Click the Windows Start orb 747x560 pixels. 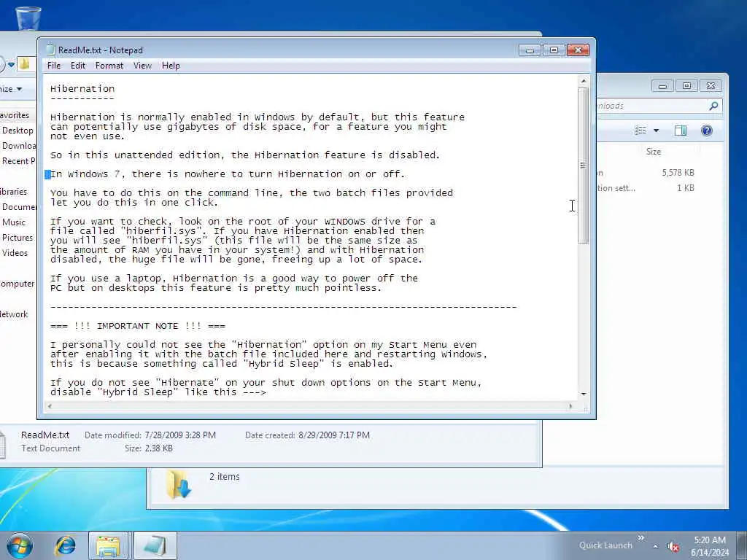tap(20, 545)
